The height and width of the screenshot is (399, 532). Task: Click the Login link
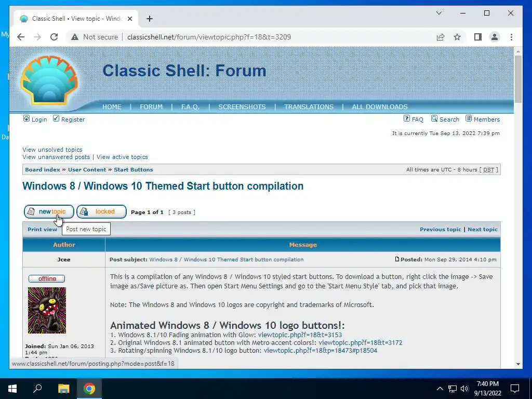(35, 119)
